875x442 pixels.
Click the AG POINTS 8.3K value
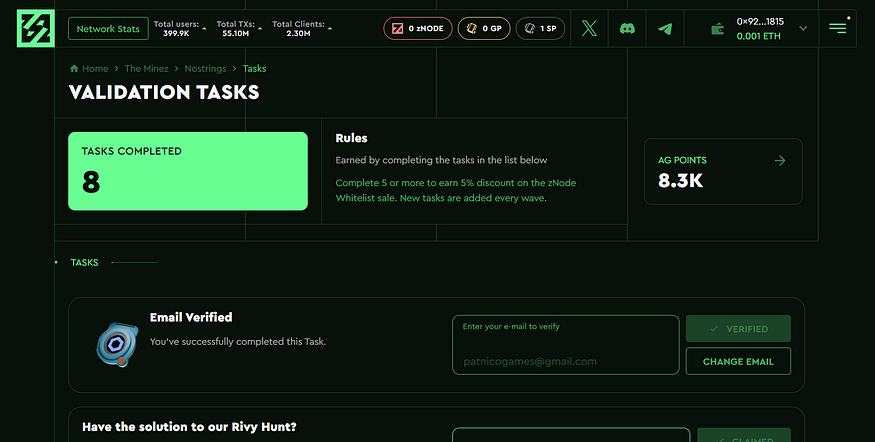click(680, 181)
